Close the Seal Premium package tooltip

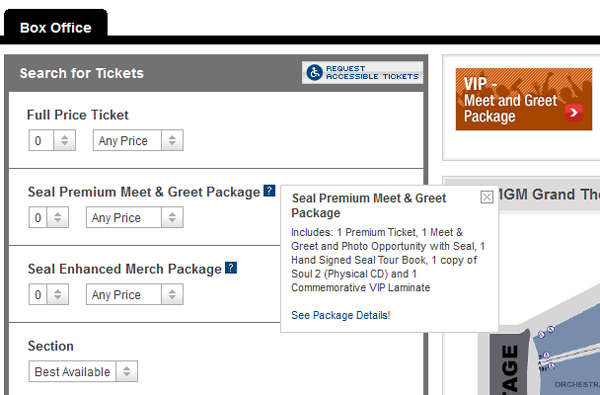pyautogui.click(x=487, y=197)
